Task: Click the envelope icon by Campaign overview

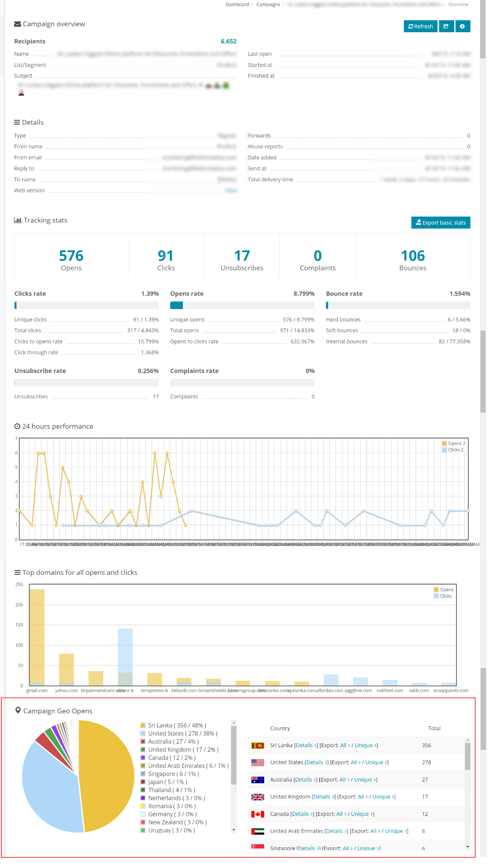Action: (x=17, y=24)
